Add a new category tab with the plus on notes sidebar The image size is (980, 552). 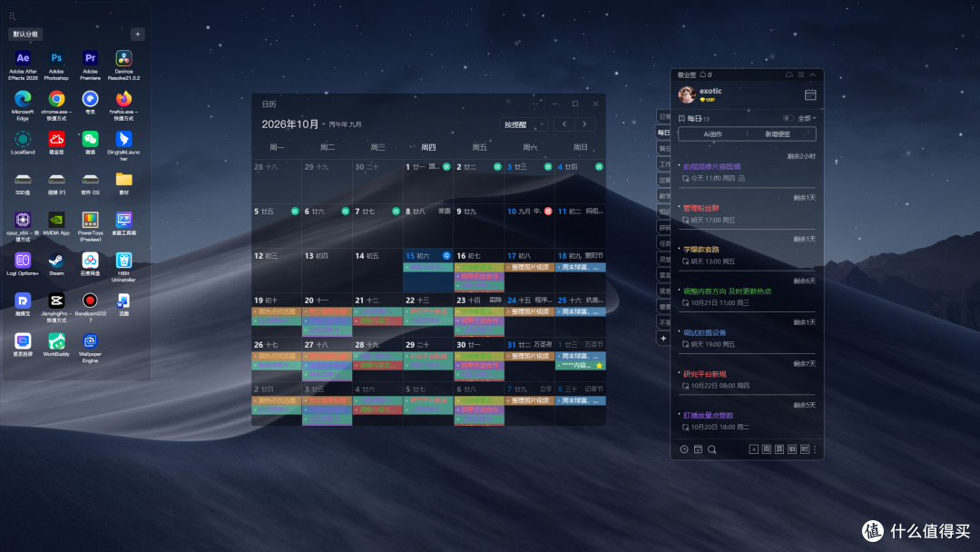point(663,339)
